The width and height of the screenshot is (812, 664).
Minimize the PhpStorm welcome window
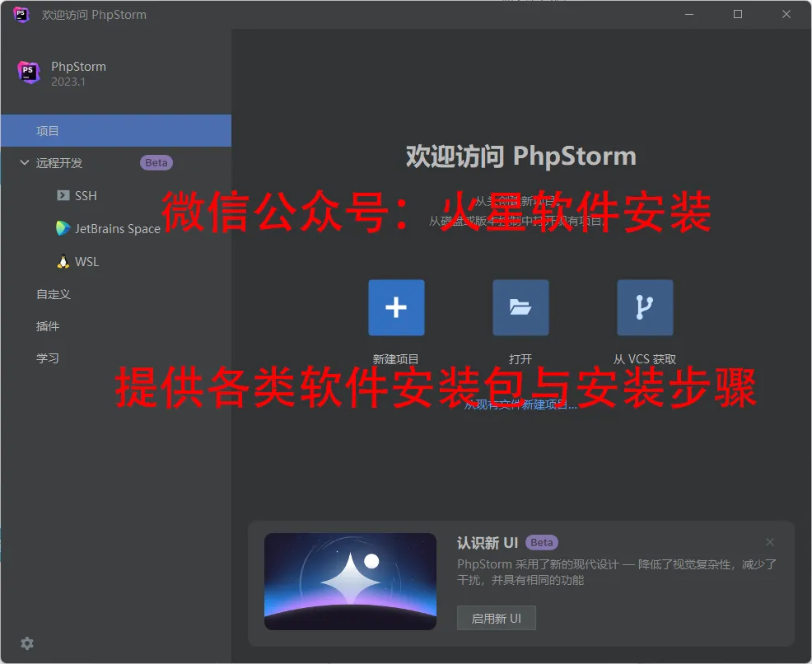[689, 14]
